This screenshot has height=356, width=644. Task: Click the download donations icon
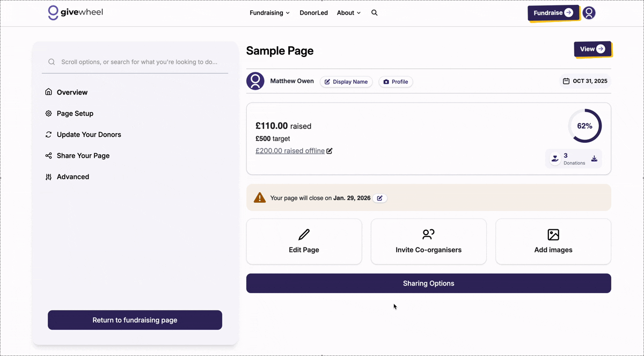[x=594, y=158]
